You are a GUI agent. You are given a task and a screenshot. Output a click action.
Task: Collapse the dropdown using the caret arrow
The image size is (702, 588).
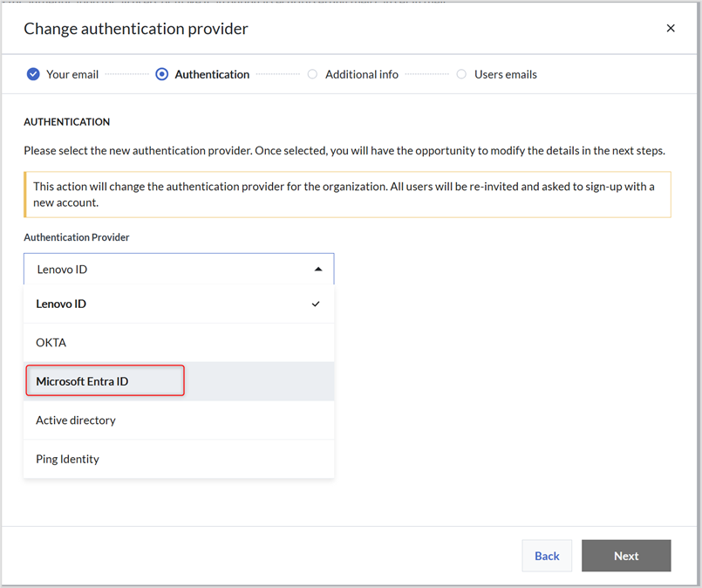[x=318, y=270]
